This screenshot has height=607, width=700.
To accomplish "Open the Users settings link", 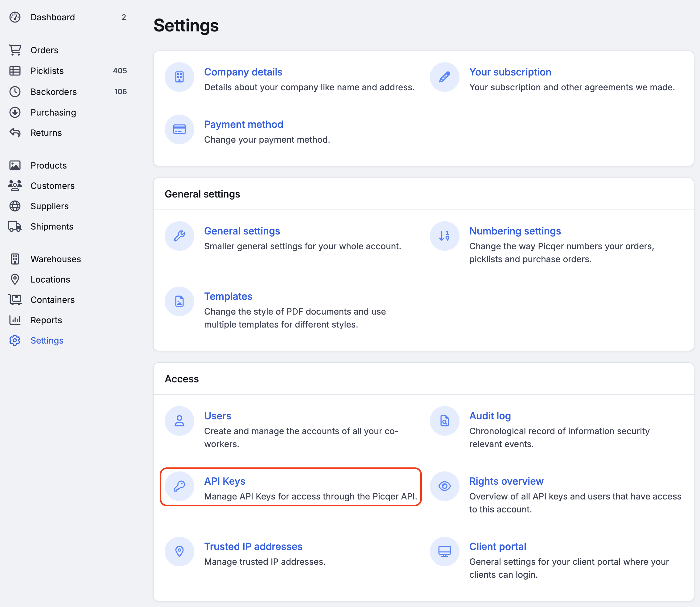I will tap(218, 416).
